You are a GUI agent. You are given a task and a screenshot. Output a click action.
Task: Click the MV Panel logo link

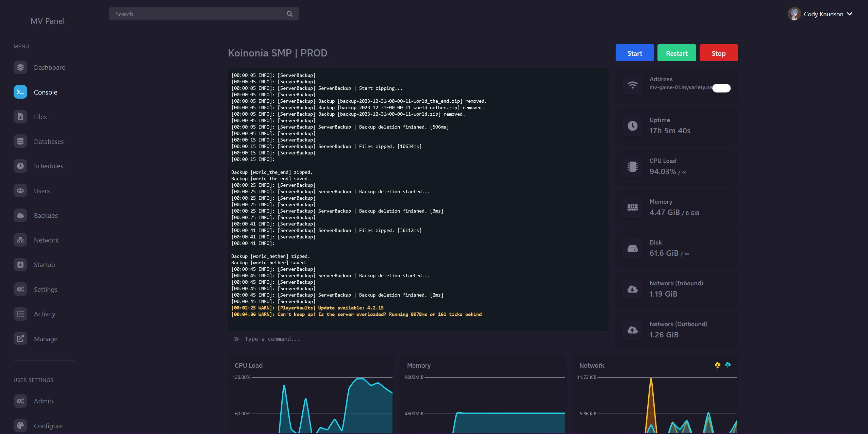(48, 21)
